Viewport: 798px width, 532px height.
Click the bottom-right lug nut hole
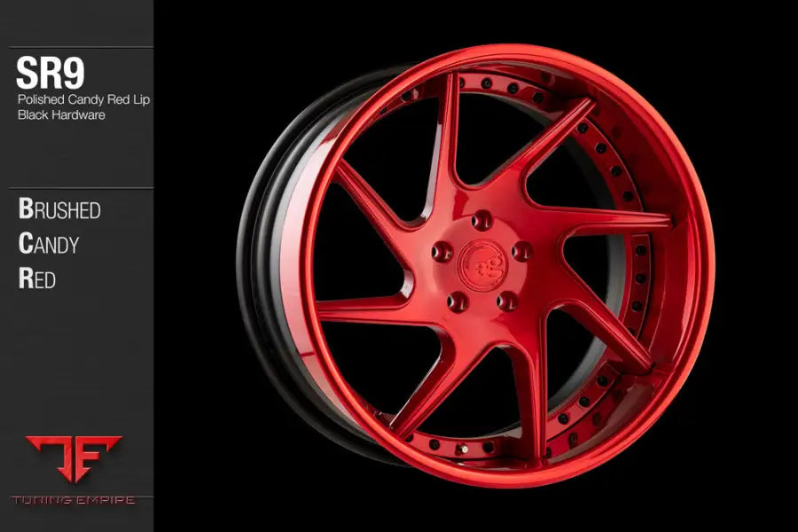(507, 301)
